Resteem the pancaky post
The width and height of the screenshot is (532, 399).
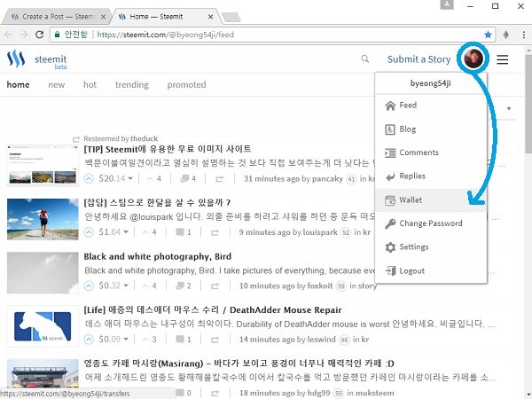point(219,179)
